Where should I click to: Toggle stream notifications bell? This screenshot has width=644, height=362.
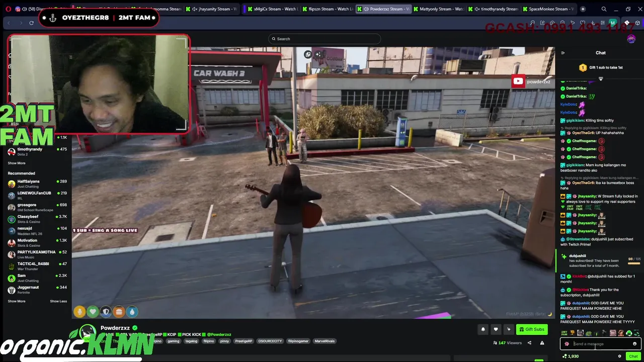point(483,329)
